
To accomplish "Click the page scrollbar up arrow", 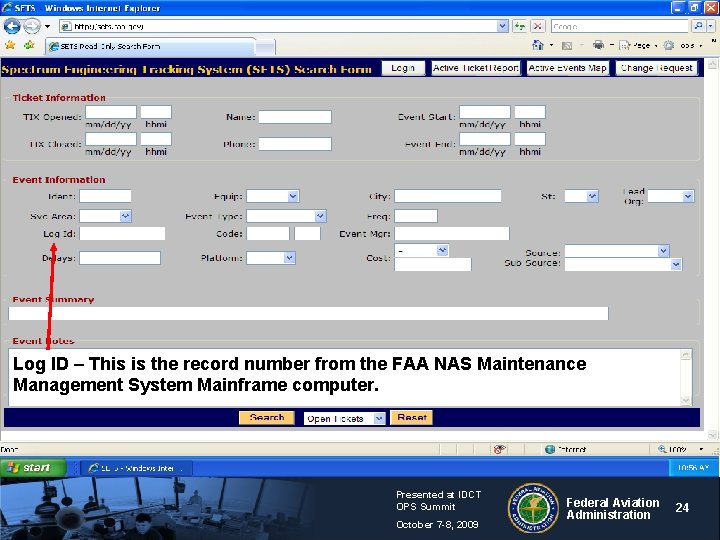I will click(712, 64).
